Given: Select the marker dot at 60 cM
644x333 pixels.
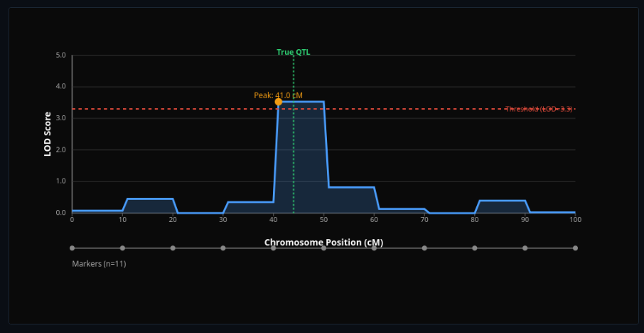Looking at the screenshot, I should (x=374, y=248).
